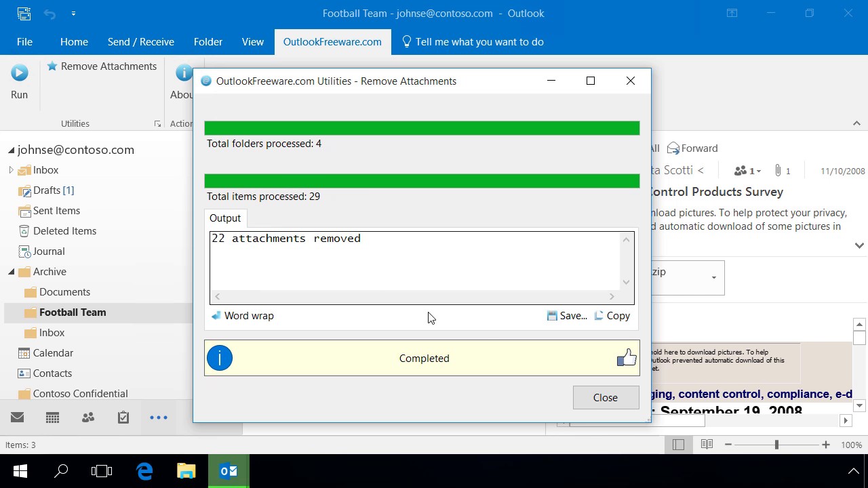
Task: Open the Deleted Items folder
Action: (x=64, y=231)
